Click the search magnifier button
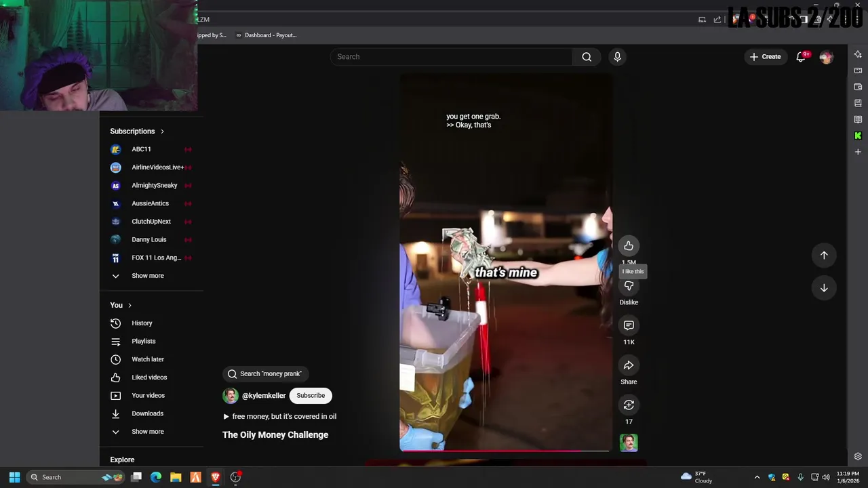Image resolution: width=868 pixels, height=488 pixels. point(587,57)
